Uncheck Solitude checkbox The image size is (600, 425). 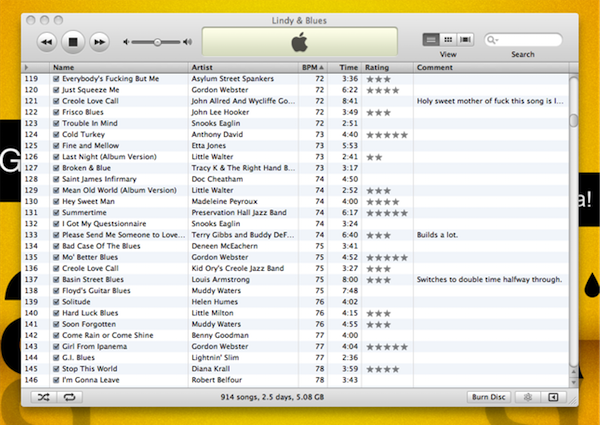coord(56,302)
